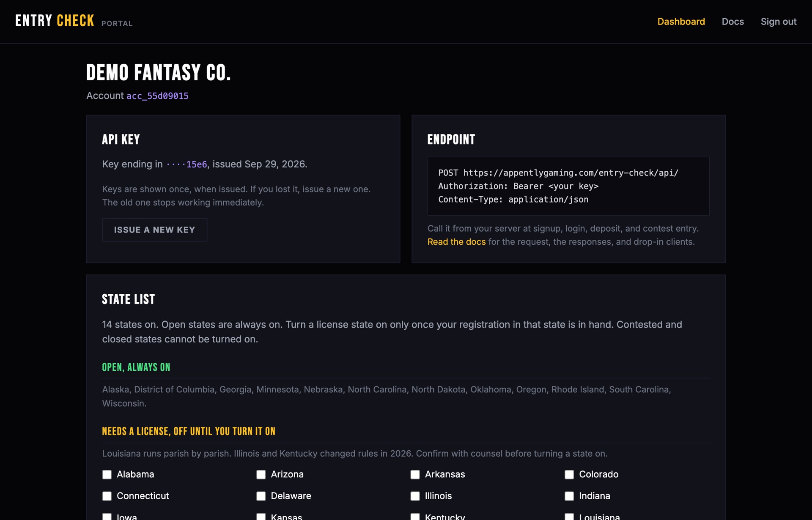Click the Demo Fantasy Co. title

159,73
